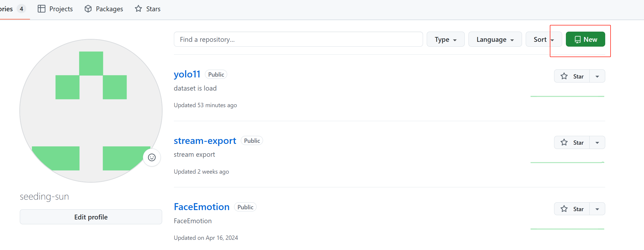
Task: Open the Sort dropdown
Action: 544,39
